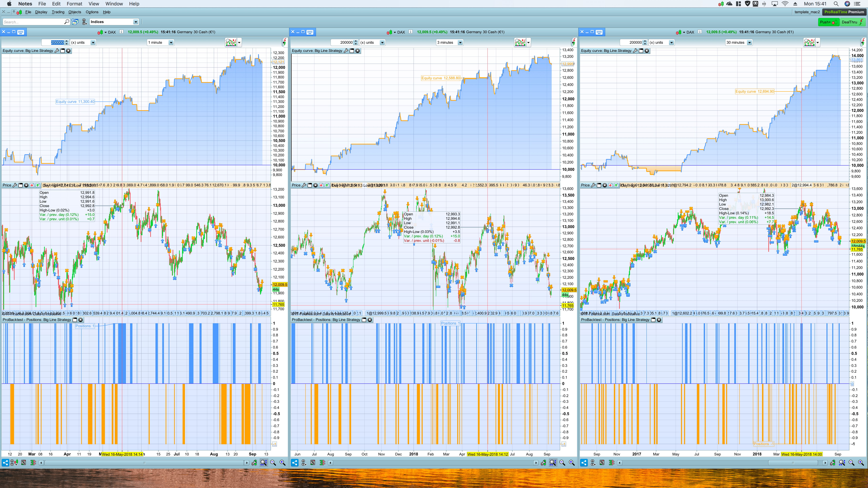Open indicators button in 1 minute chart

[231, 42]
